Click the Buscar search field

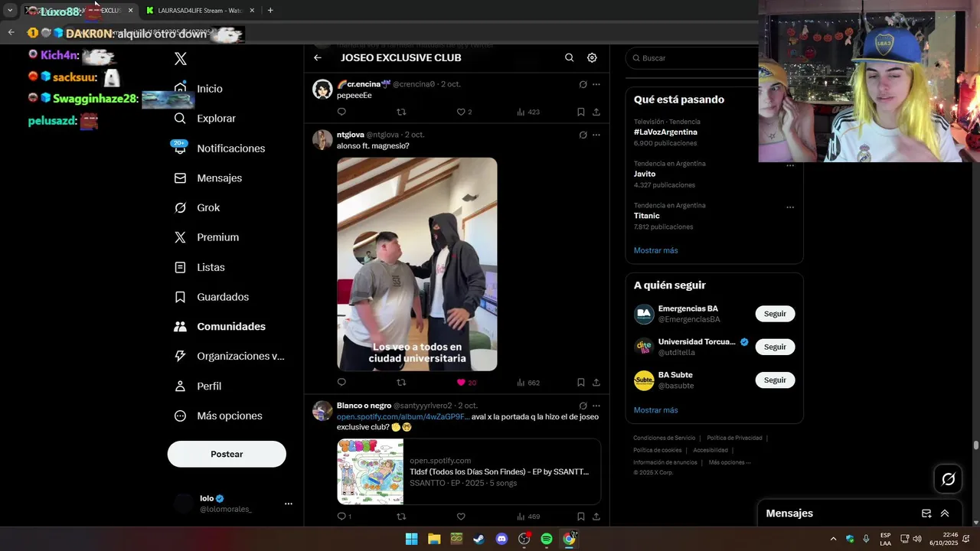click(693, 58)
